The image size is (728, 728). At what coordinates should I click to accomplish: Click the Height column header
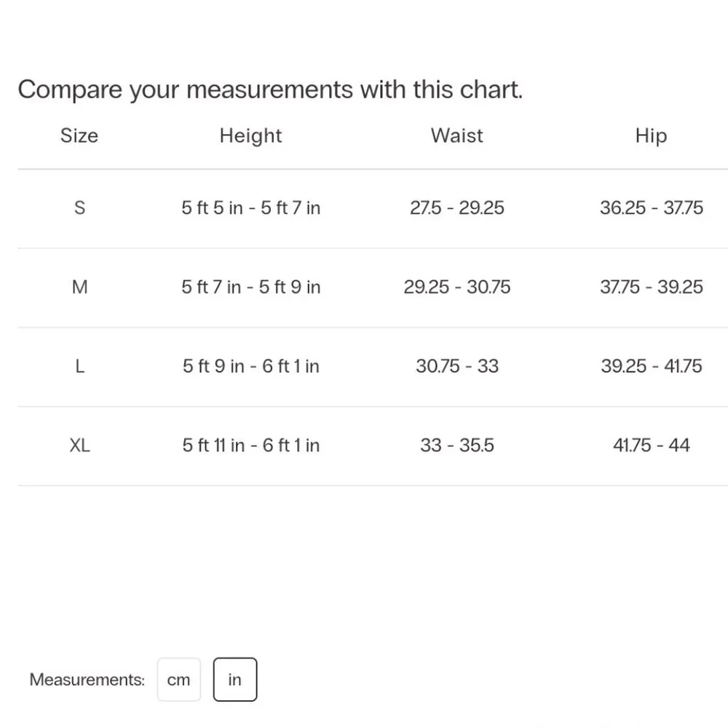[250, 135]
